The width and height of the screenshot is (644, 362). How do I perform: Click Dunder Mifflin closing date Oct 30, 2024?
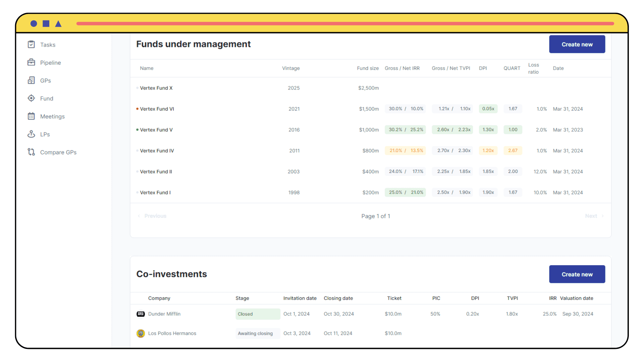(338, 314)
